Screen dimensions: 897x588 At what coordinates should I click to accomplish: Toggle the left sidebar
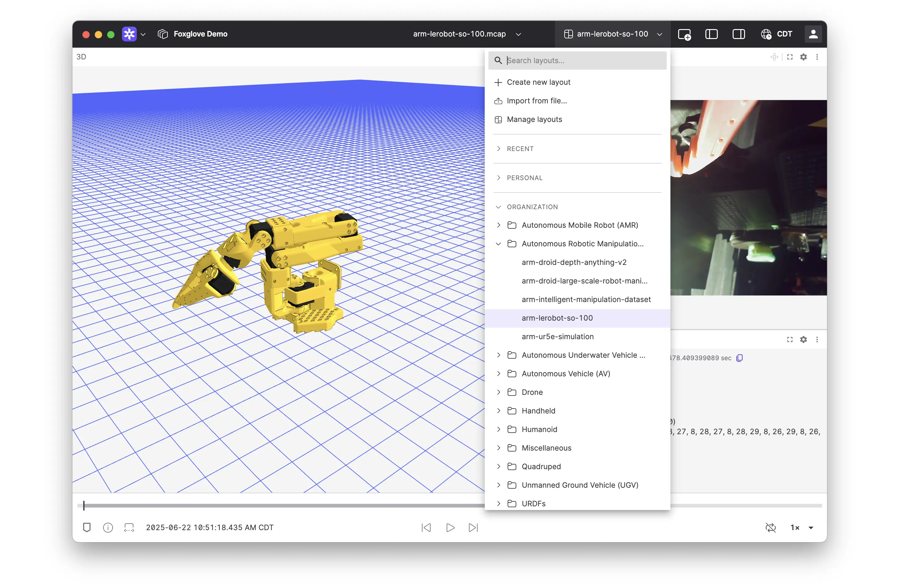point(711,34)
